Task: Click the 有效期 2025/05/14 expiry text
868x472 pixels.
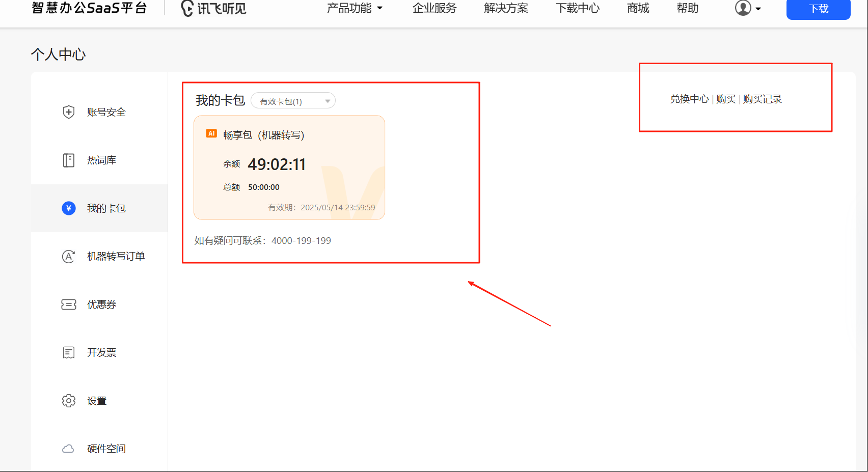Action: coord(321,208)
